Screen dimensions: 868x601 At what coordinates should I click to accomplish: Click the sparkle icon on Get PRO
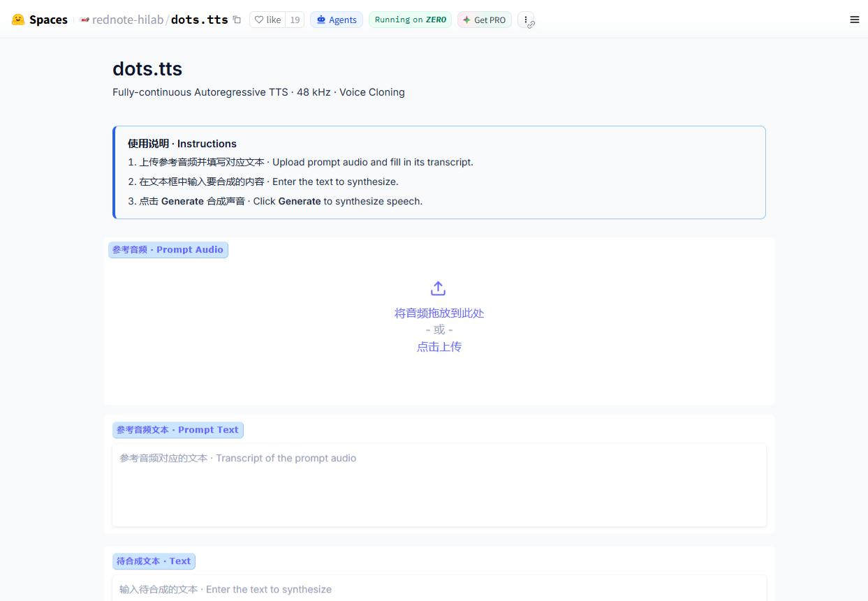click(x=466, y=20)
